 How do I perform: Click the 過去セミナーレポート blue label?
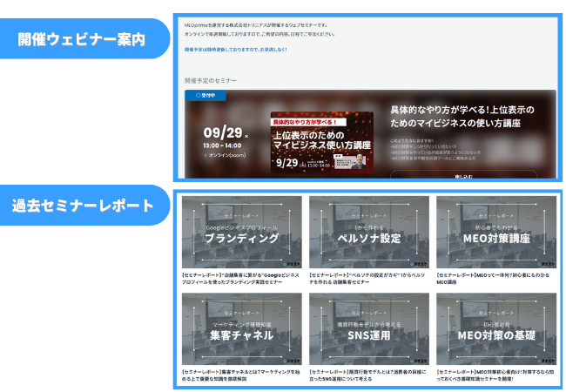pyautogui.click(x=84, y=206)
